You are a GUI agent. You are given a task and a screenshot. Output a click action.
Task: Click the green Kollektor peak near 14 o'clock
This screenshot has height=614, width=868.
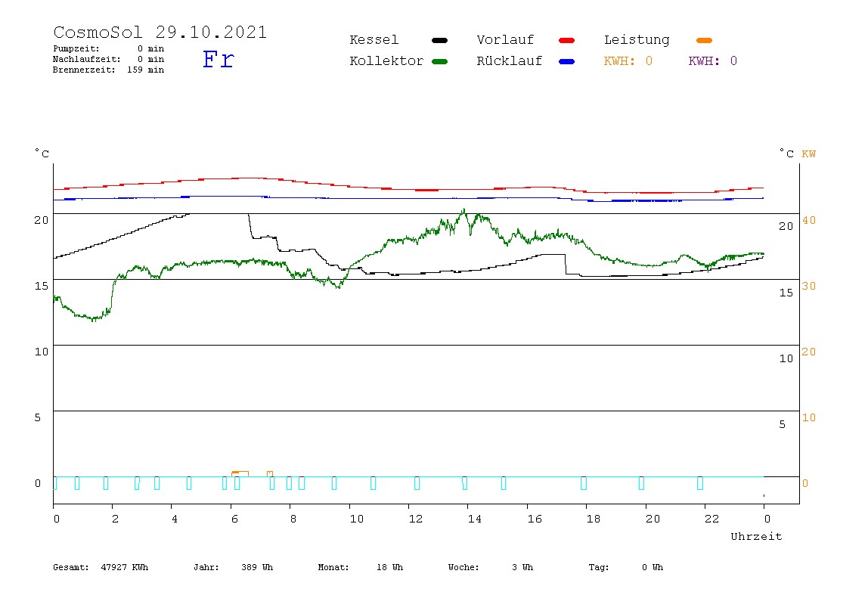coord(464,211)
